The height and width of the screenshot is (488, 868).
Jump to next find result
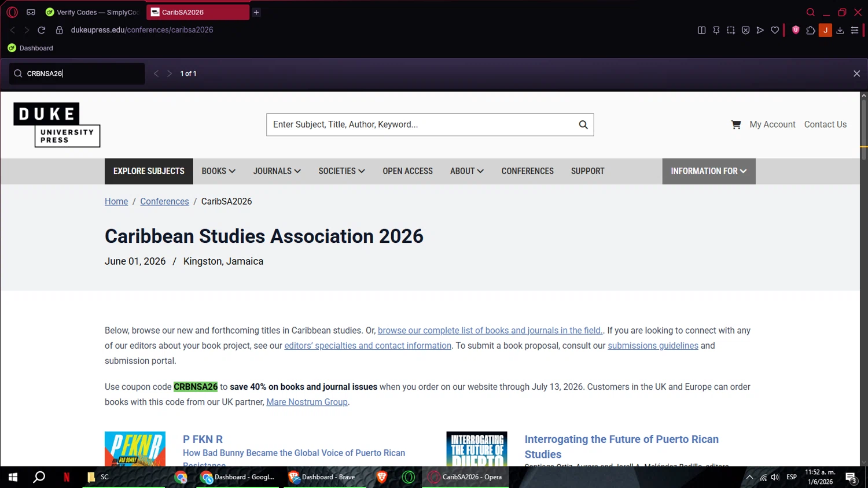click(170, 73)
